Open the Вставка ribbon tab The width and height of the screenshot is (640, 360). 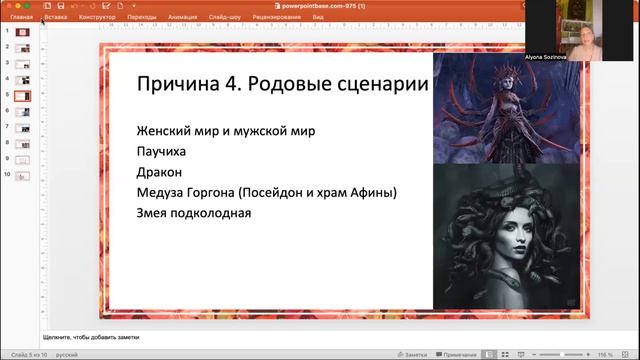pyautogui.click(x=56, y=17)
